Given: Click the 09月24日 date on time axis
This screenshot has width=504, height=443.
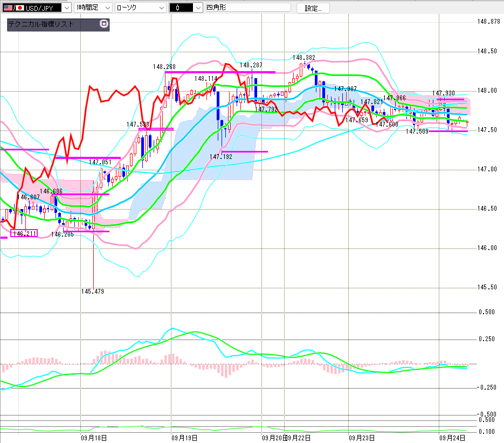Looking at the screenshot, I should [x=449, y=438].
